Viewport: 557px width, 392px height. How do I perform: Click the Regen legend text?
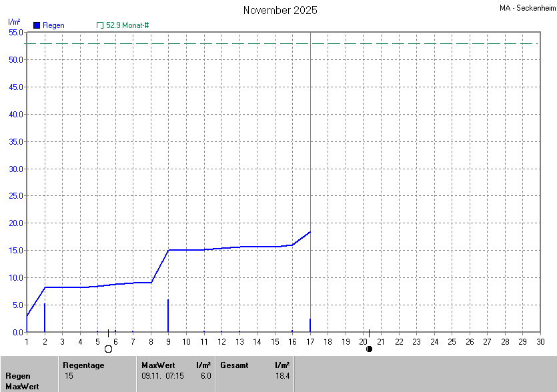coord(54,25)
